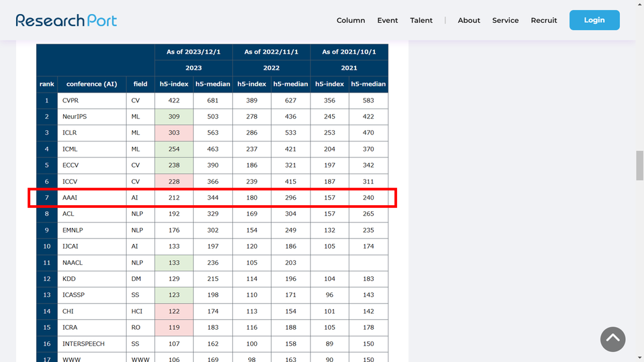Click the 2023 year header cell

[193, 68]
